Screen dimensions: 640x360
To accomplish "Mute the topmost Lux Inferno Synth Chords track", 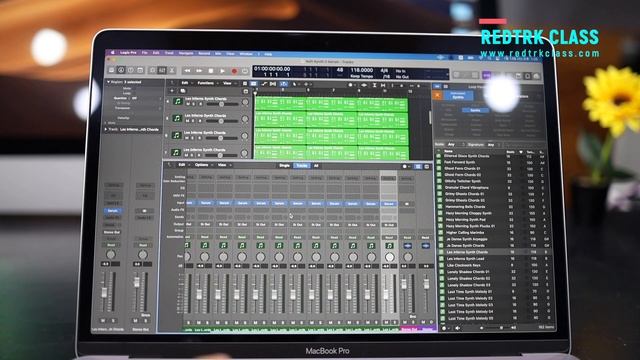I will 188,104.
